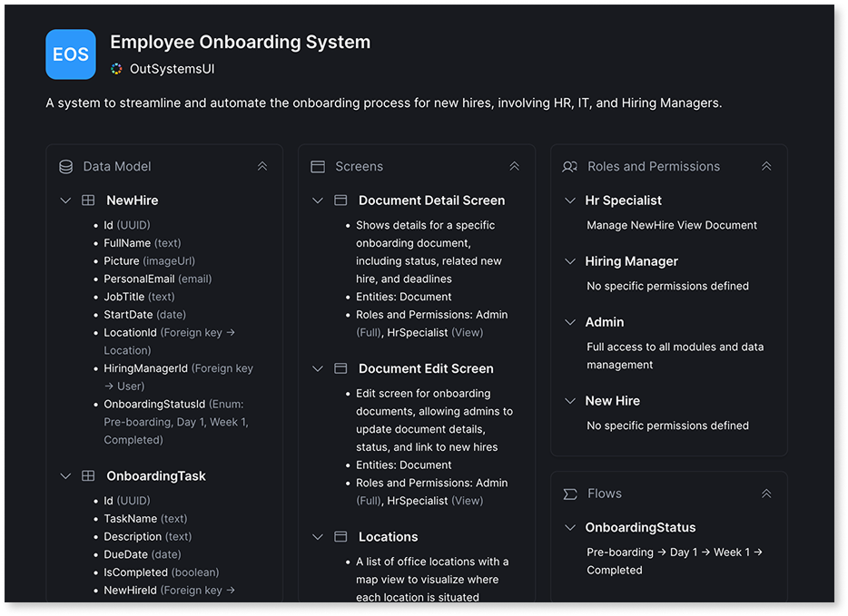Collapse the Roles and Permissions panel
Viewport: 848px width, 616px height.
click(766, 166)
